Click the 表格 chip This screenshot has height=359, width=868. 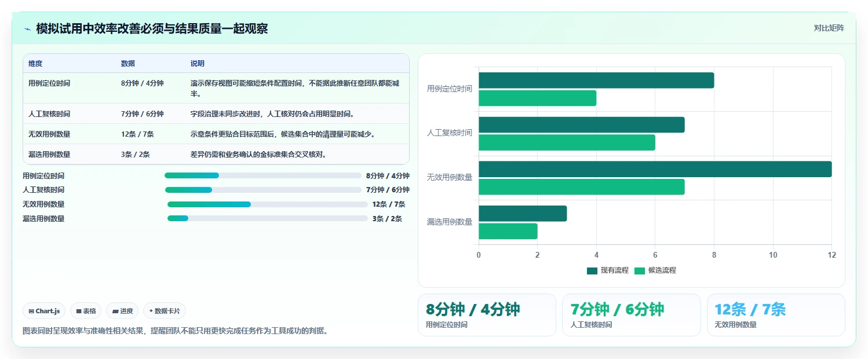(x=86, y=311)
